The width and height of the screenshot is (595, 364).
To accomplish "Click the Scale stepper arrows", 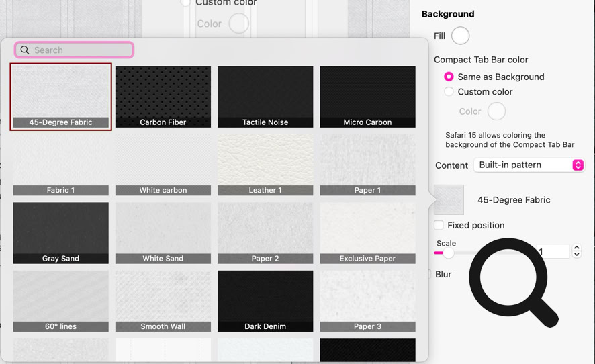I will 576,251.
